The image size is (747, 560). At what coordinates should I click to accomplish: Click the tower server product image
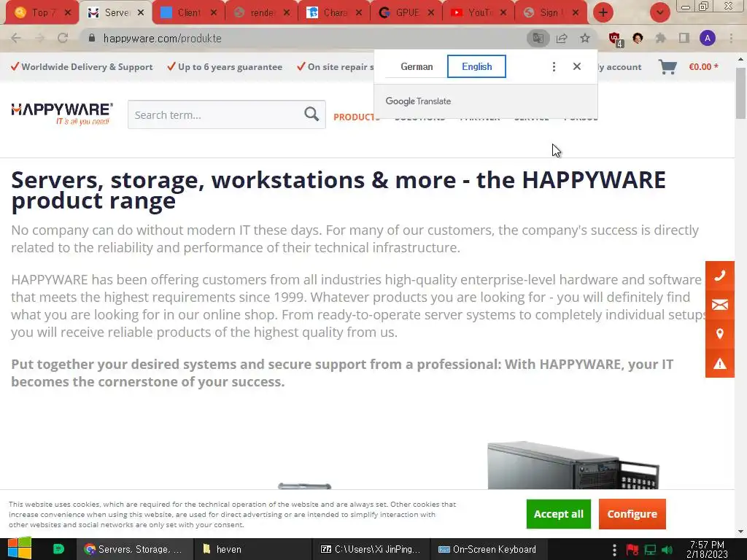click(573, 465)
